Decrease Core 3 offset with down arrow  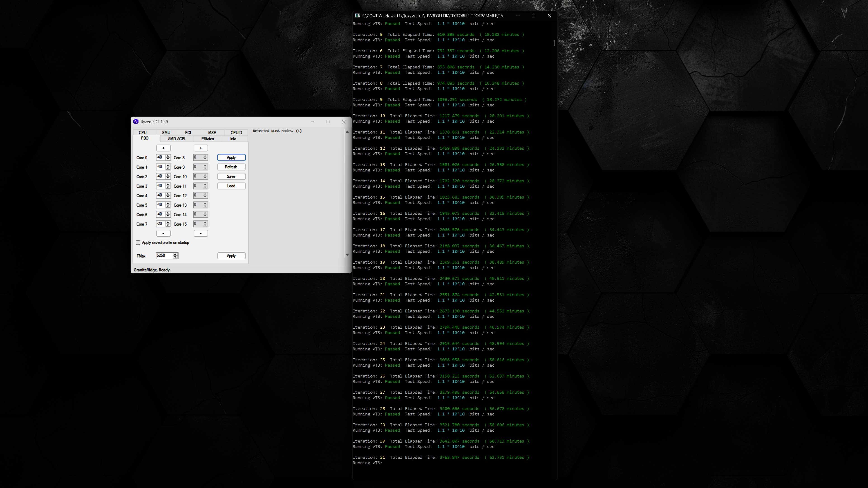coord(168,187)
